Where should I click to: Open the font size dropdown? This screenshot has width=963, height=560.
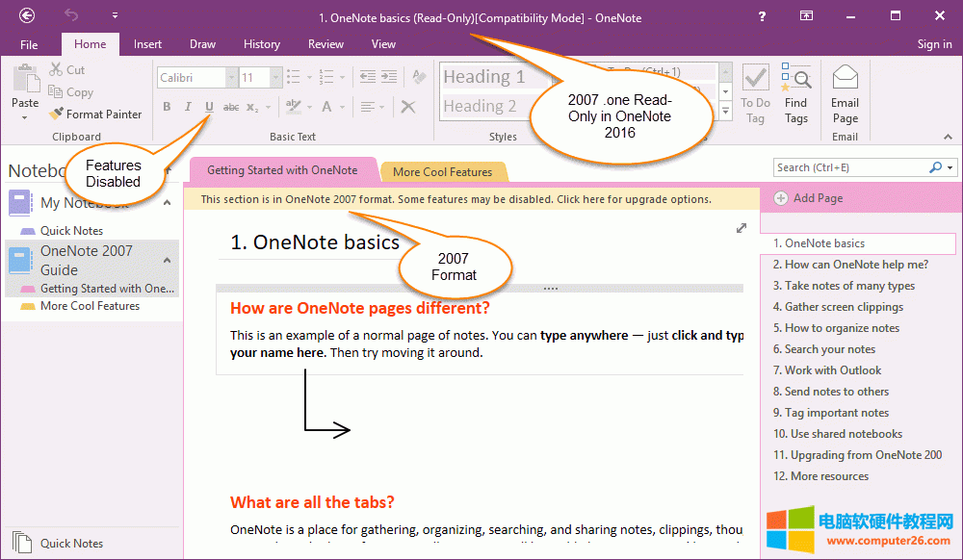pyautogui.click(x=274, y=76)
